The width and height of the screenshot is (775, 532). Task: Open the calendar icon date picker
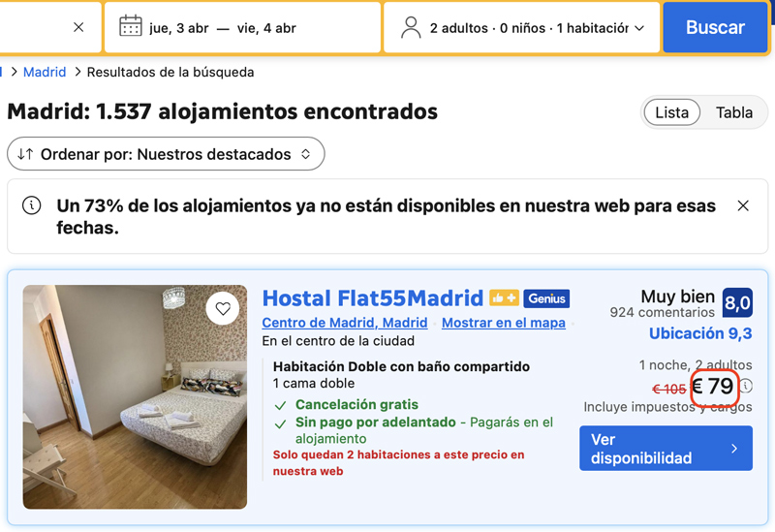(131, 26)
